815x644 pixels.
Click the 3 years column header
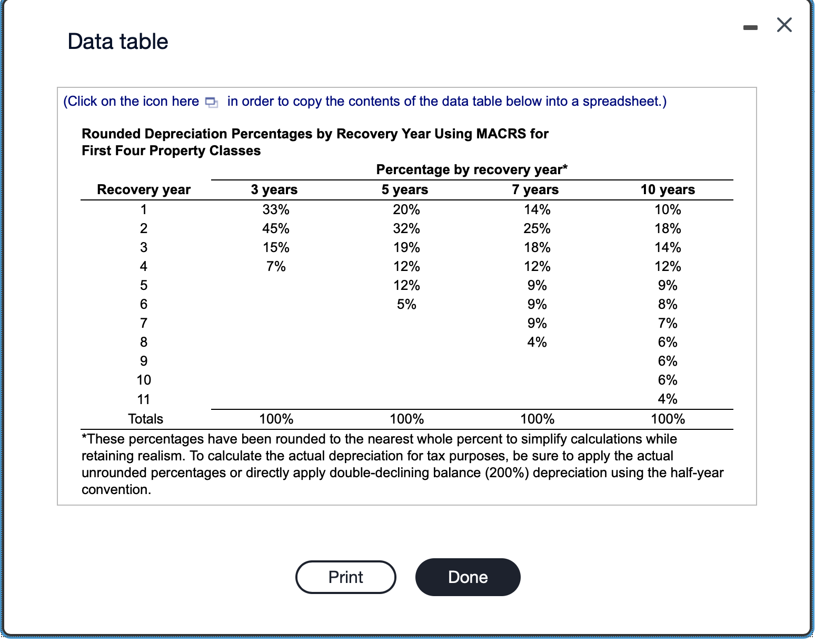tap(274, 189)
